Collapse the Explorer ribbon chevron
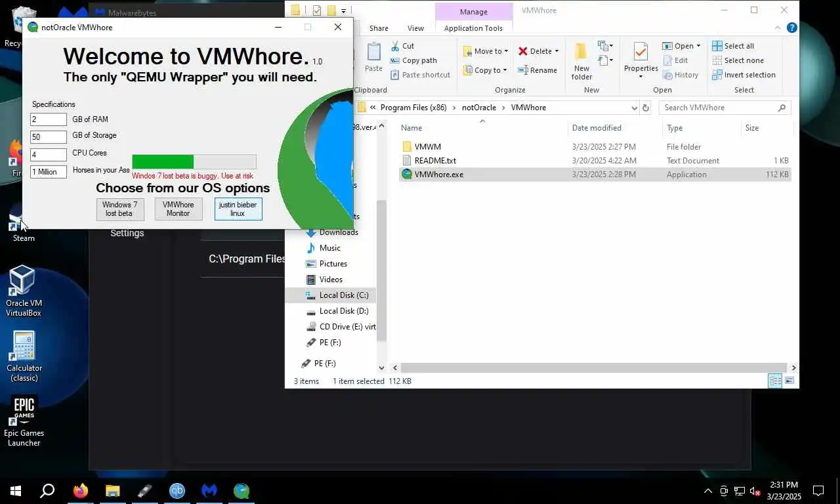 click(778, 28)
